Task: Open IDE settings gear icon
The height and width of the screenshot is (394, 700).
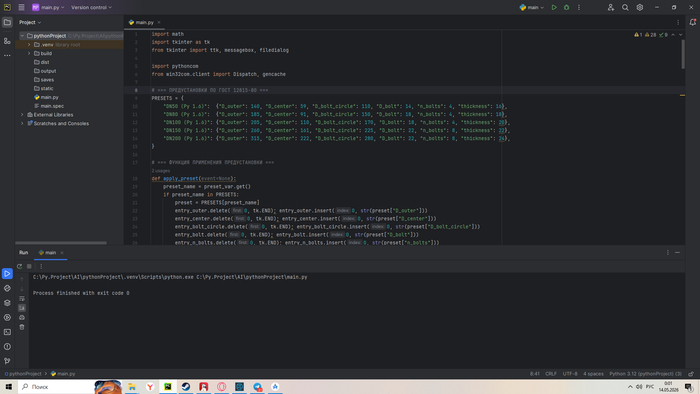Action: (x=640, y=8)
